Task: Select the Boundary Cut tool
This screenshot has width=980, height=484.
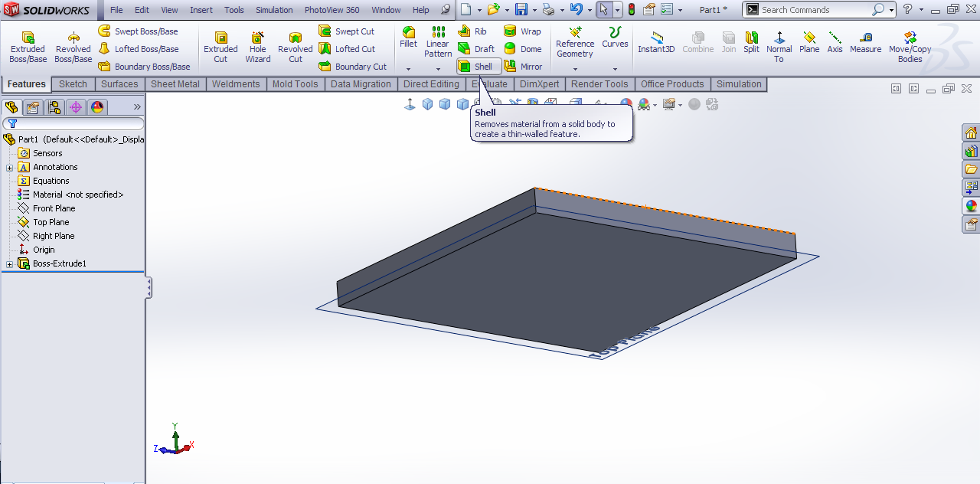Action: point(353,67)
